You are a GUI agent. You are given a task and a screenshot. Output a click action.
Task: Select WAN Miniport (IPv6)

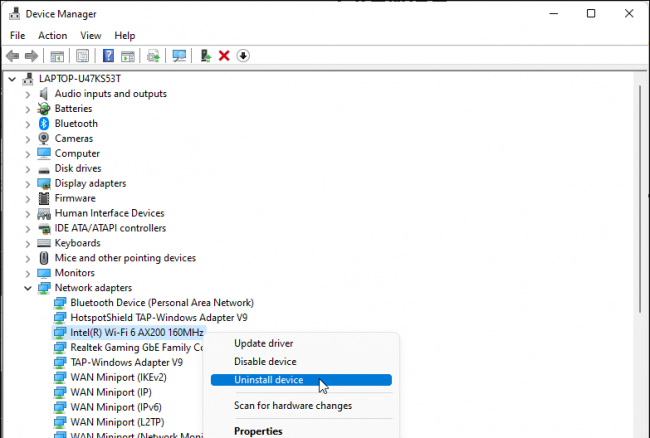click(x=116, y=407)
